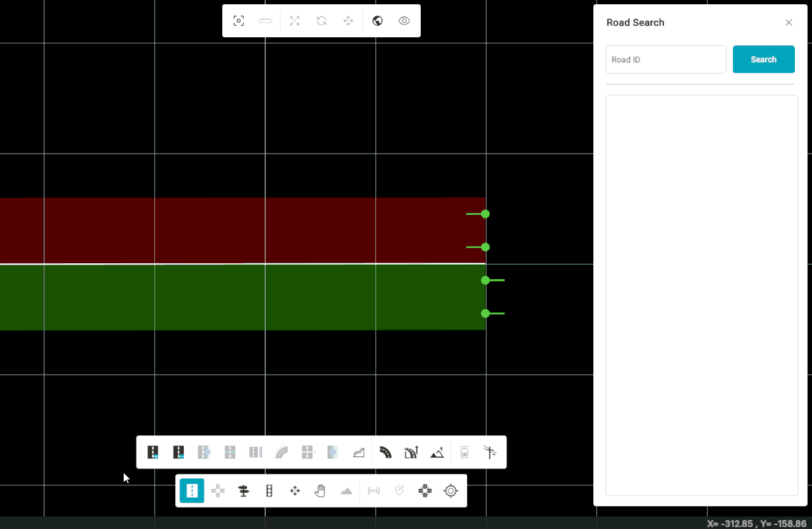Select the remove road tool

tap(179, 452)
